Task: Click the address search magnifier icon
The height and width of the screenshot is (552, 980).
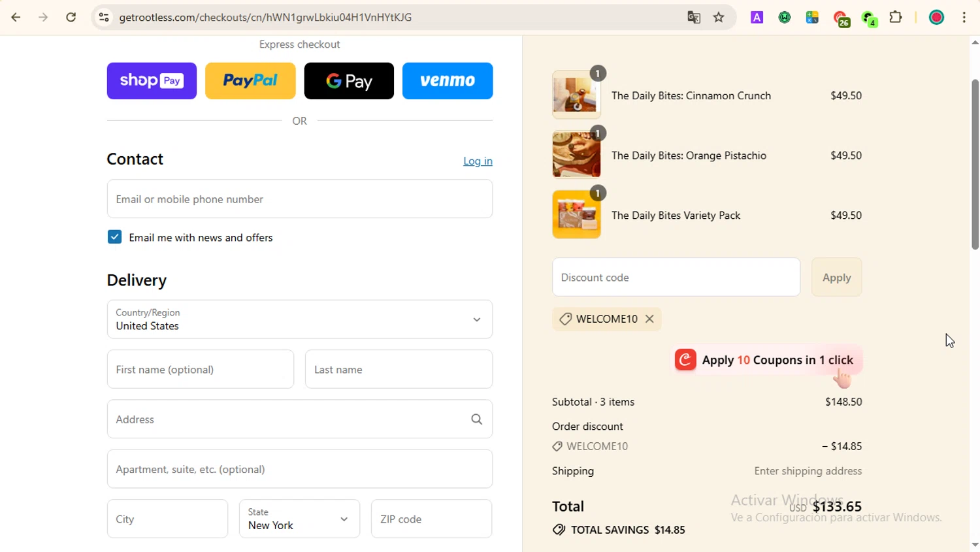Action: [x=476, y=419]
